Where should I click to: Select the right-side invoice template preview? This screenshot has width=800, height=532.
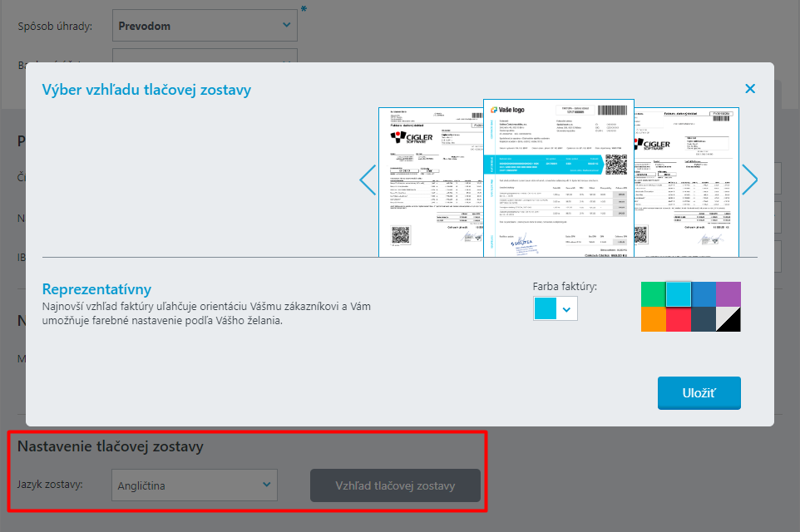pos(686,182)
